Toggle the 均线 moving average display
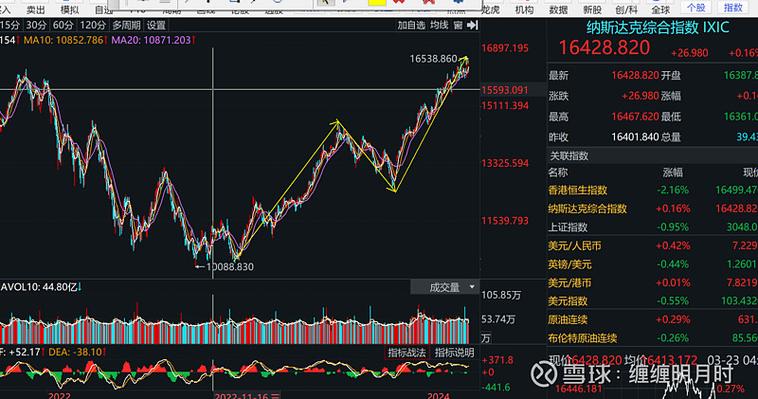The width and height of the screenshot is (758, 399). pos(439,25)
